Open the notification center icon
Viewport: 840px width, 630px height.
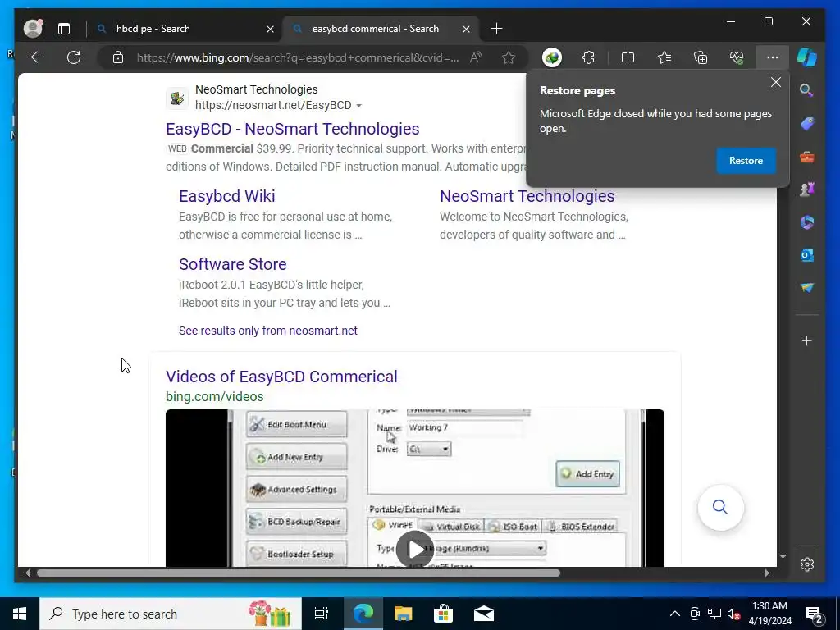pyautogui.click(x=815, y=614)
